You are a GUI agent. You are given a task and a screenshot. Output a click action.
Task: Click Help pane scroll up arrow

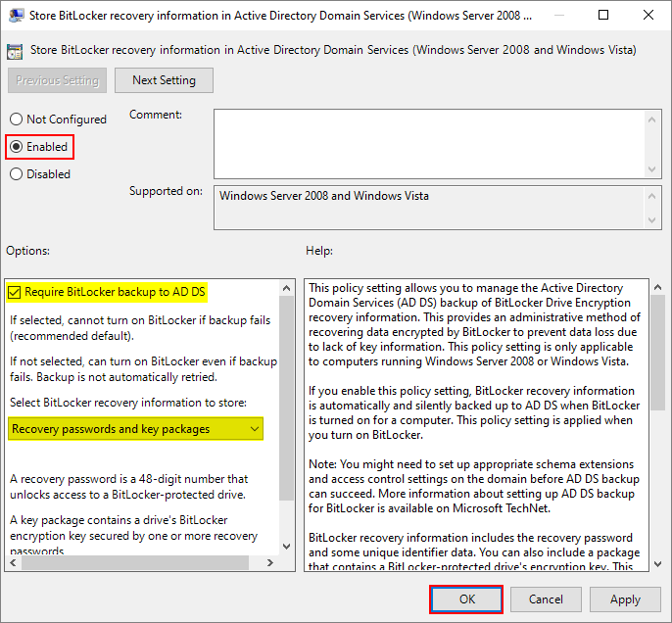[658, 288]
